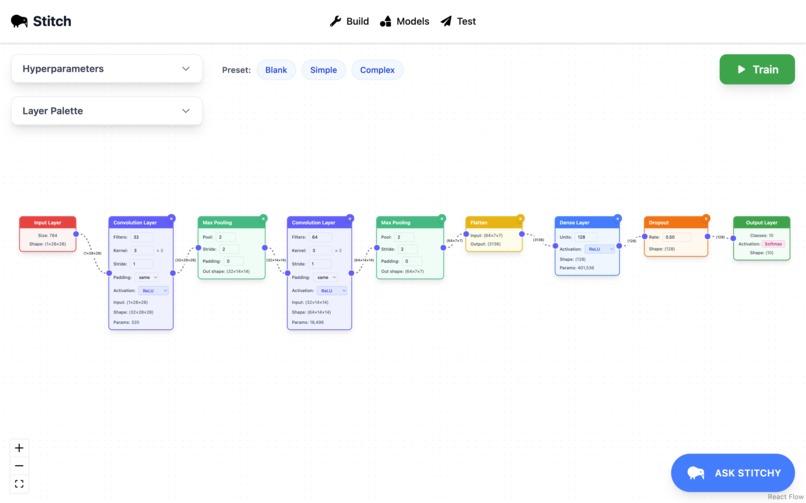Open the Ask Stitchy assistant
Screen dimensions: 806x503
pos(733,473)
